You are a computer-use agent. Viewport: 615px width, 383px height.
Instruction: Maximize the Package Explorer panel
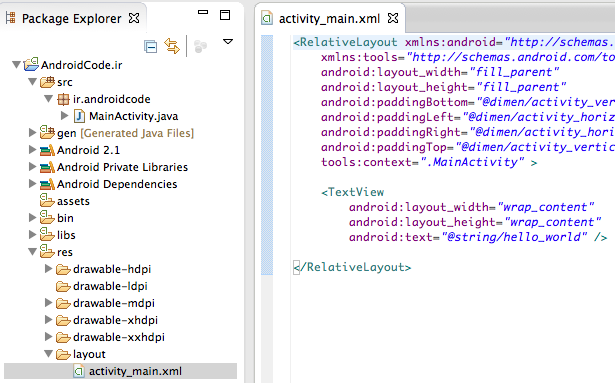pyautogui.click(x=225, y=15)
